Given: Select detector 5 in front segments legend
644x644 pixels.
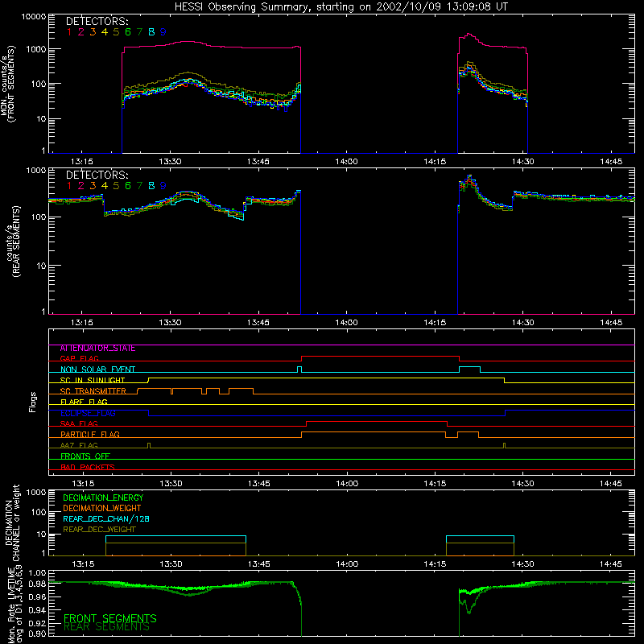Looking at the screenshot, I should (116, 32).
